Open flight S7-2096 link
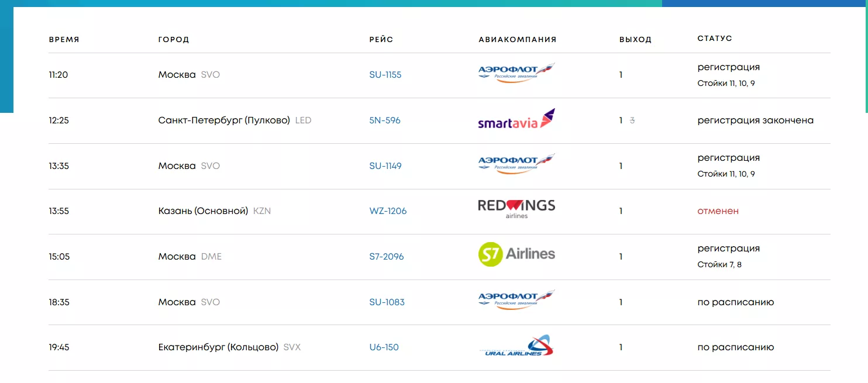 pyautogui.click(x=387, y=257)
